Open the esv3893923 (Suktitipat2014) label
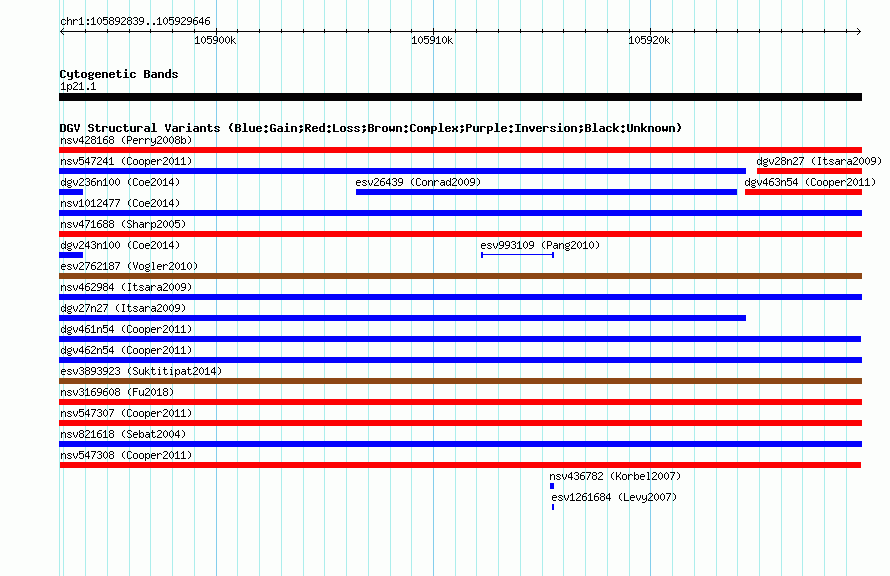Screen dimensions: 890x576 point(141,371)
